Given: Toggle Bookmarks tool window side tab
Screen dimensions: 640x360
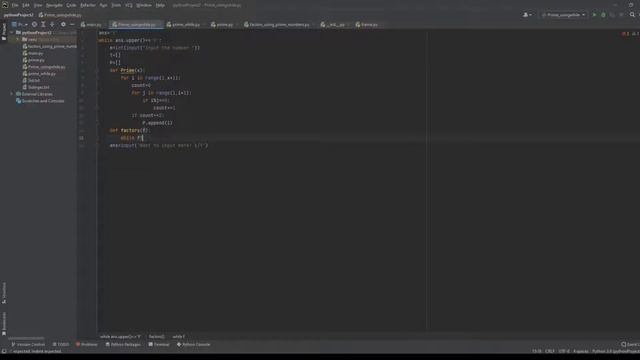Looking at the screenshot, I should pyautogui.click(x=4, y=324).
